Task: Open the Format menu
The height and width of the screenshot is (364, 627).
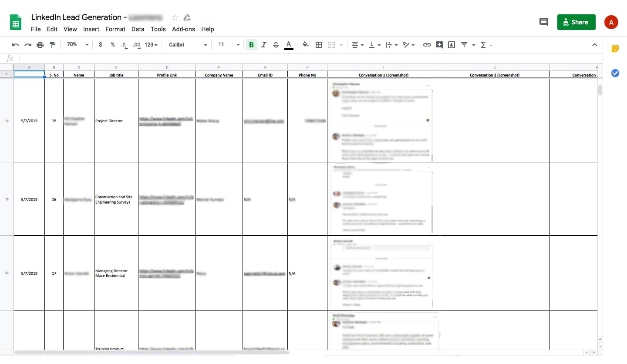Action: (x=115, y=29)
